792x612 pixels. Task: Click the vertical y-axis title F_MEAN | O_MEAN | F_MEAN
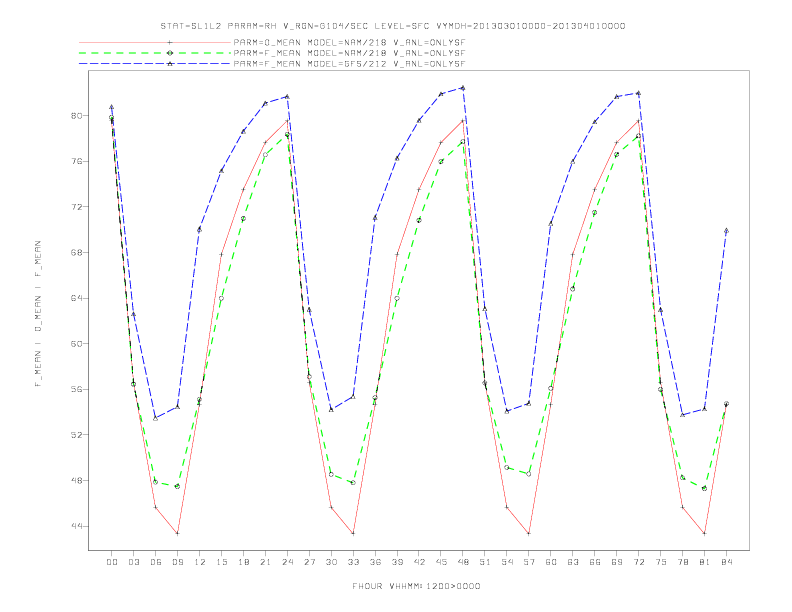(x=38, y=314)
